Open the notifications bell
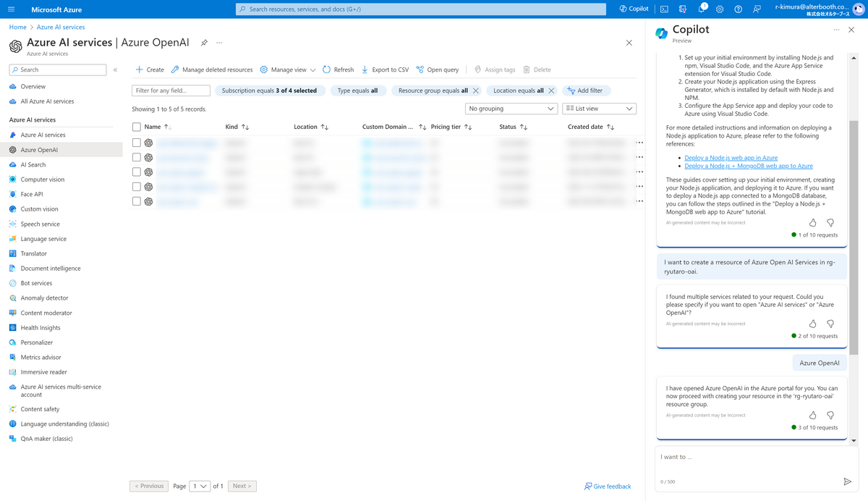Screen dimensions: 868x501 [702, 9]
